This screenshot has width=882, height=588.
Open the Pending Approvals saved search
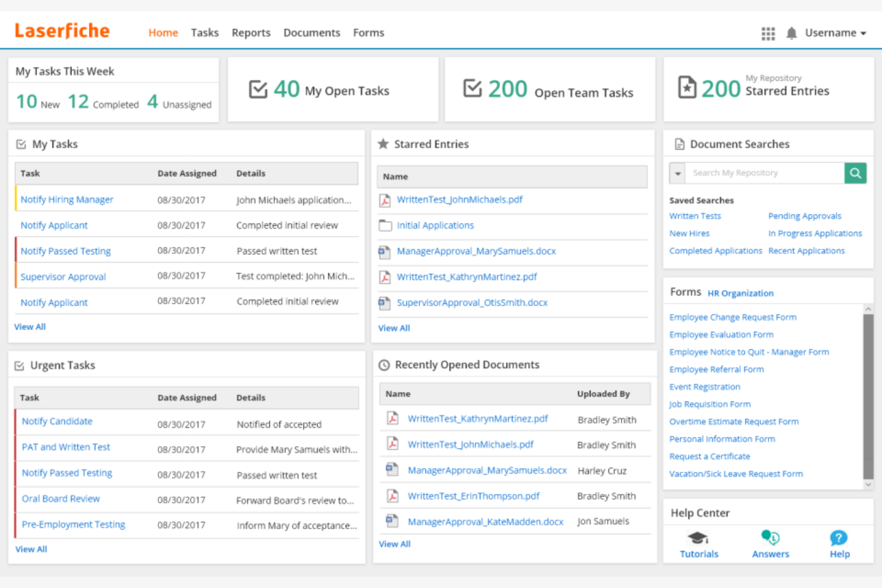pos(805,216)
